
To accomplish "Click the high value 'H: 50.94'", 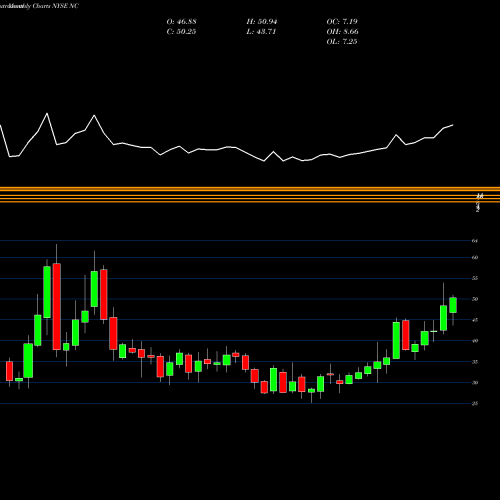I will (x=262, y=22).
